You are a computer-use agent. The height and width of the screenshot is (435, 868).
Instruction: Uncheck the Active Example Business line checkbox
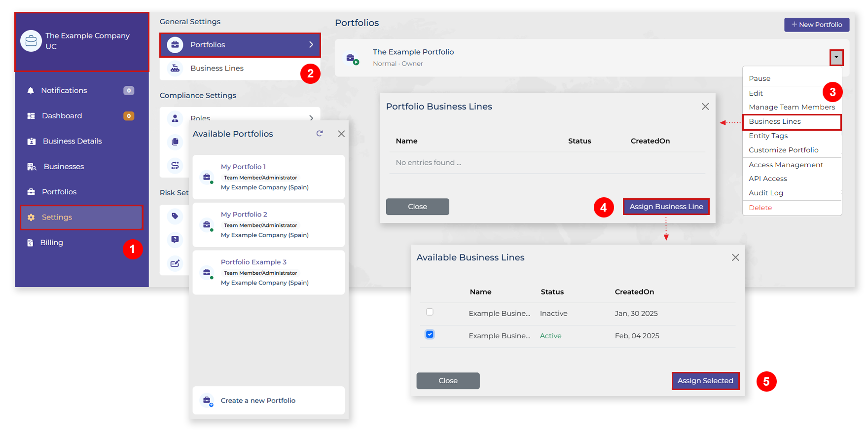(x=430, y=334)
